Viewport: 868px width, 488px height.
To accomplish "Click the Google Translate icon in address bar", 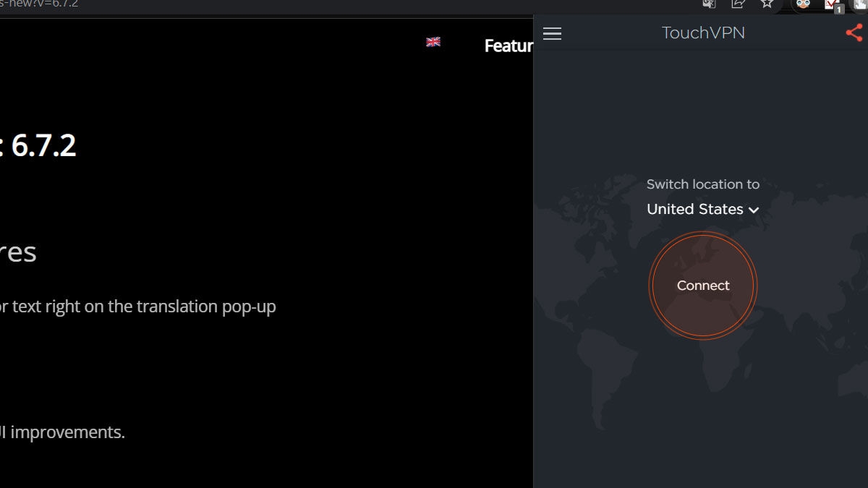I will point(709,4).
